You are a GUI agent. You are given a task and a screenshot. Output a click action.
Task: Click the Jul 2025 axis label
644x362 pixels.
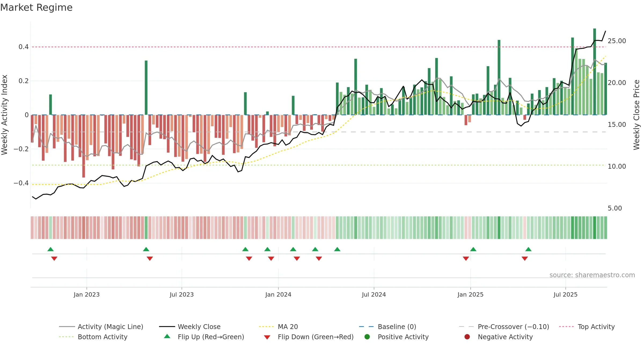tap(565, 294)
